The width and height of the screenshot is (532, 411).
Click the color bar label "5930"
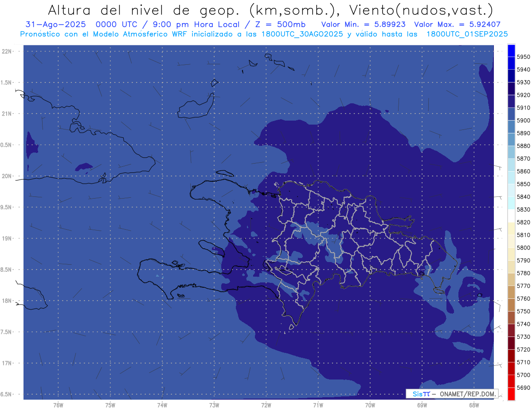(523, 82)
